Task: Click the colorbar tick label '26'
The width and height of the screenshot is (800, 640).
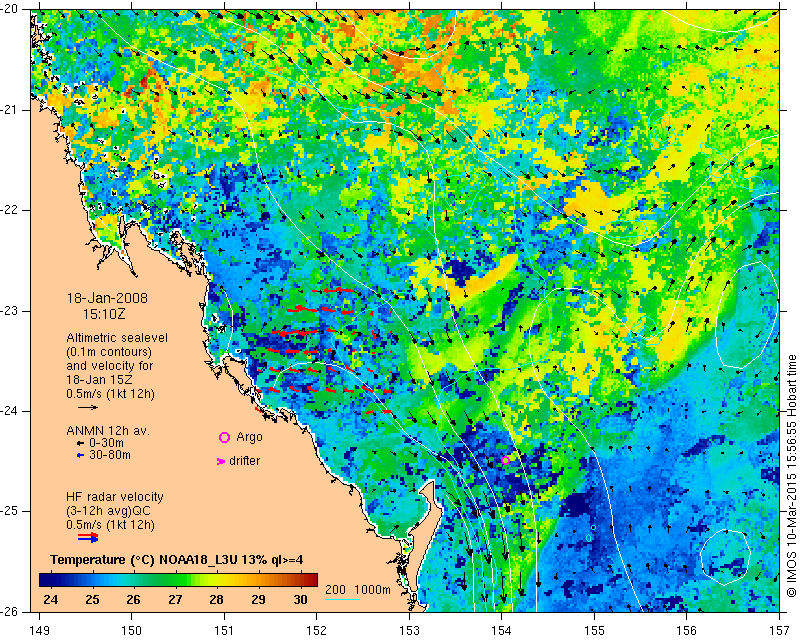Action: click(133, 599)
